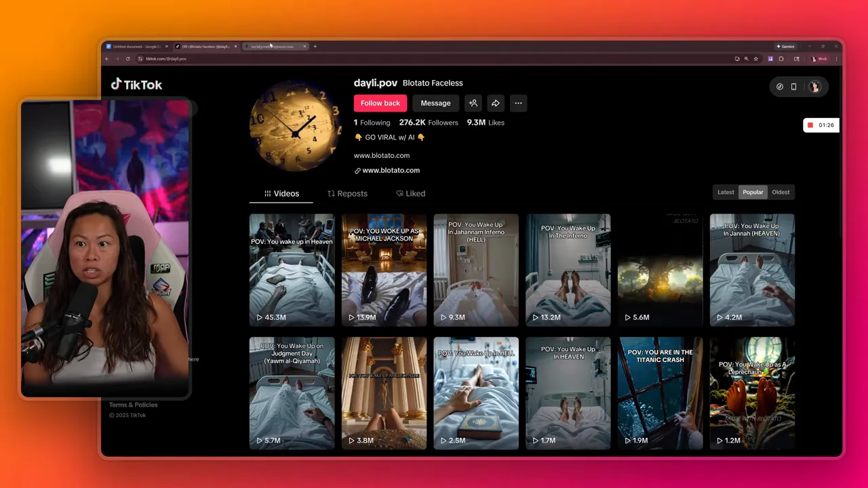Open the Google apps grid icon
This screenshot has width=868, height=488.
coord(770,59)
